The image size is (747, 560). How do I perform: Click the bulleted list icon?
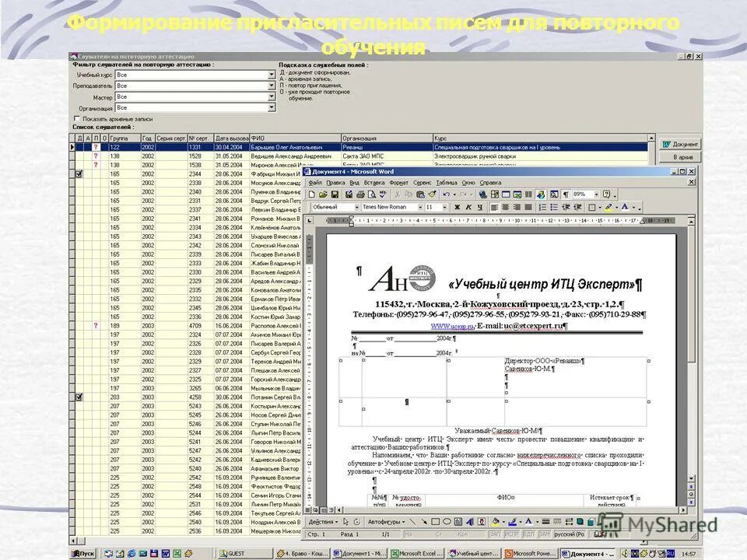[553, 207]
